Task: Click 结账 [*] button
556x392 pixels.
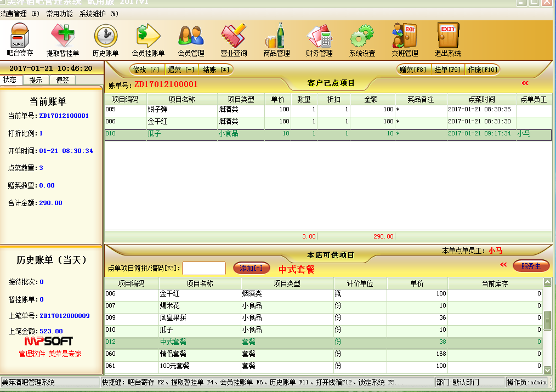Action: 216,70
